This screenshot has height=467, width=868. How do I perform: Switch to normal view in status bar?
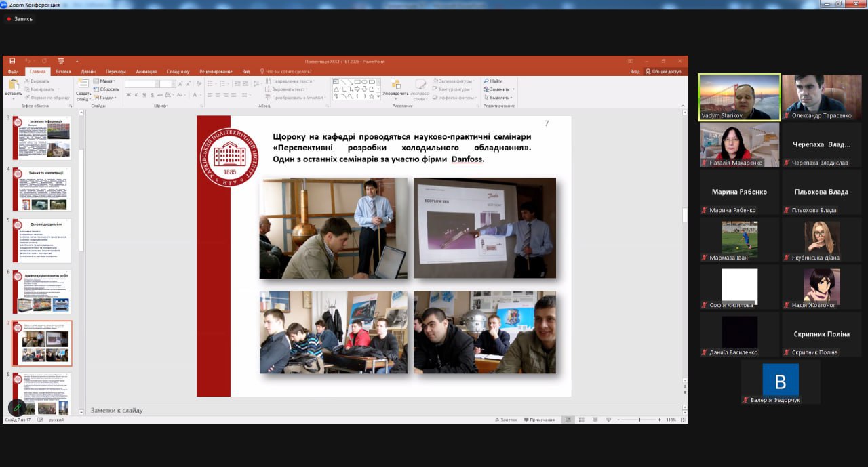(568, 420)
